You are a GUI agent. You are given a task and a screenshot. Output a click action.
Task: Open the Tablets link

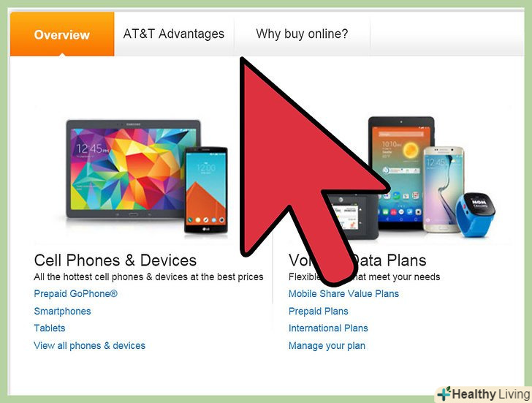[50, 328]
